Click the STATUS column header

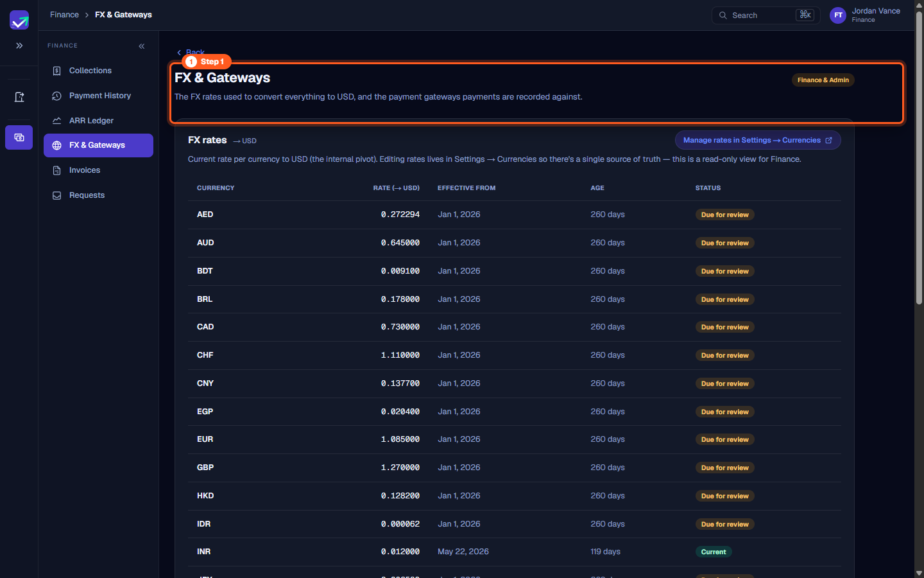coord(708,188)
